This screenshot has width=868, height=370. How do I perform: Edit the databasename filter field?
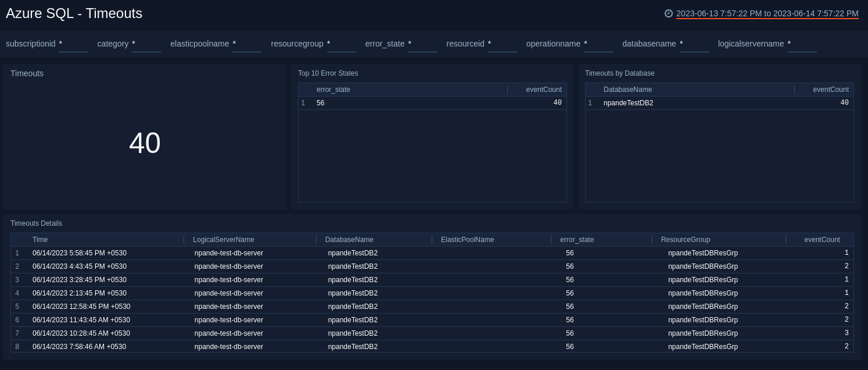point(694,44)
